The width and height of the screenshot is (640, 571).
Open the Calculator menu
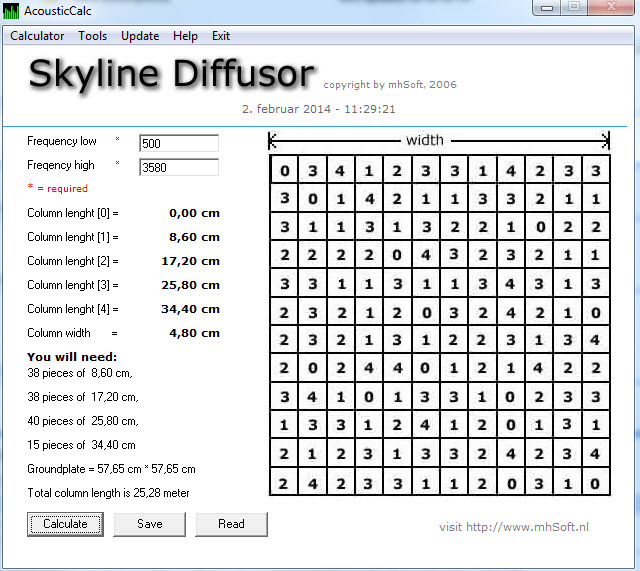tap(37, 36)
